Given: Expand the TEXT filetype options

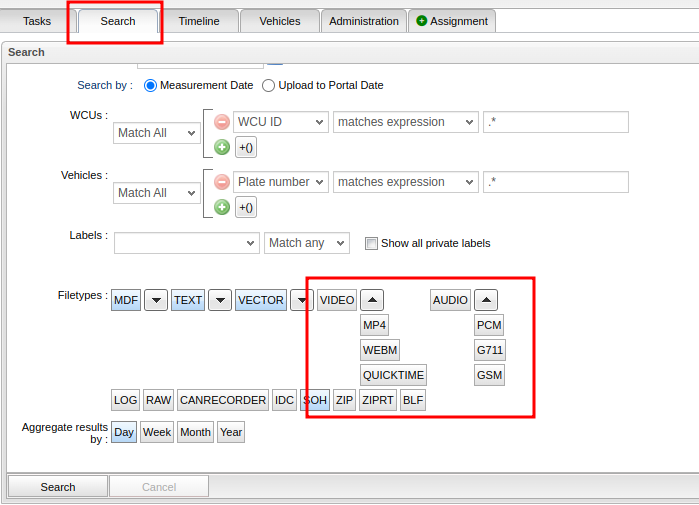Looking at the screenshot, I should click(220, 300).
